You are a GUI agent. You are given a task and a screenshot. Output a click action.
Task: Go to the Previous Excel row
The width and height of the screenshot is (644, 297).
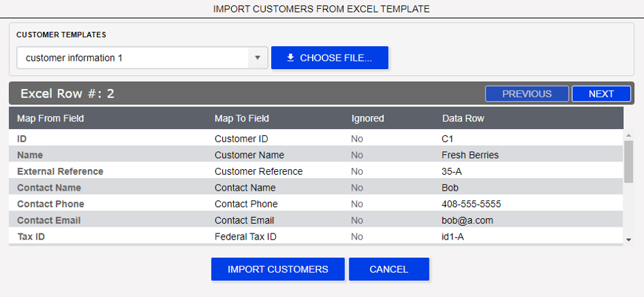pyautogui.click(x=526, y=94)
